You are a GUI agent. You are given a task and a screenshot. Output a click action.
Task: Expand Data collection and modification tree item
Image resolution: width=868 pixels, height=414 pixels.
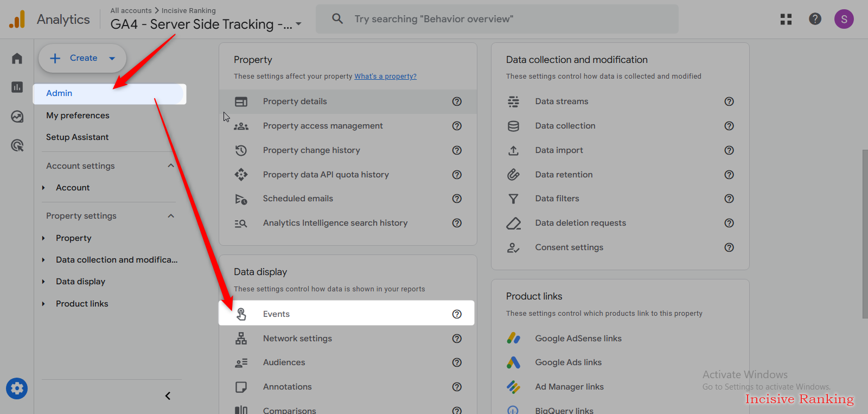[x=43, y=260]
